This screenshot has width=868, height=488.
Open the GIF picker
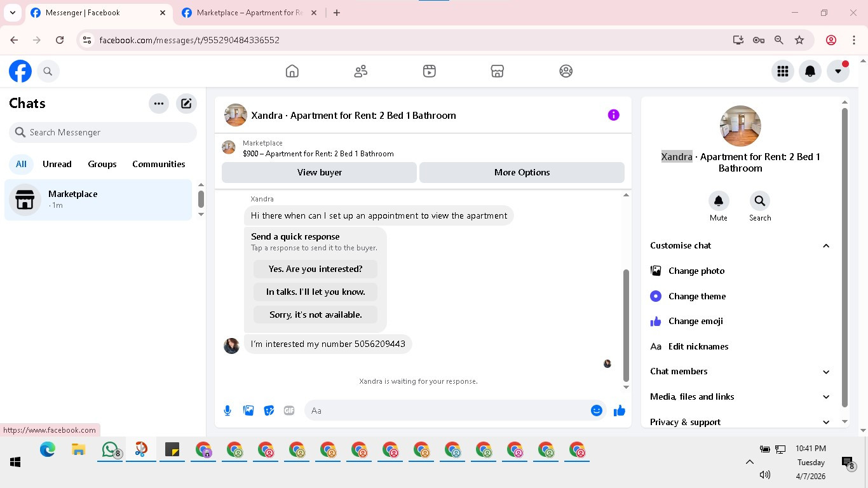(x=289, y=410)
